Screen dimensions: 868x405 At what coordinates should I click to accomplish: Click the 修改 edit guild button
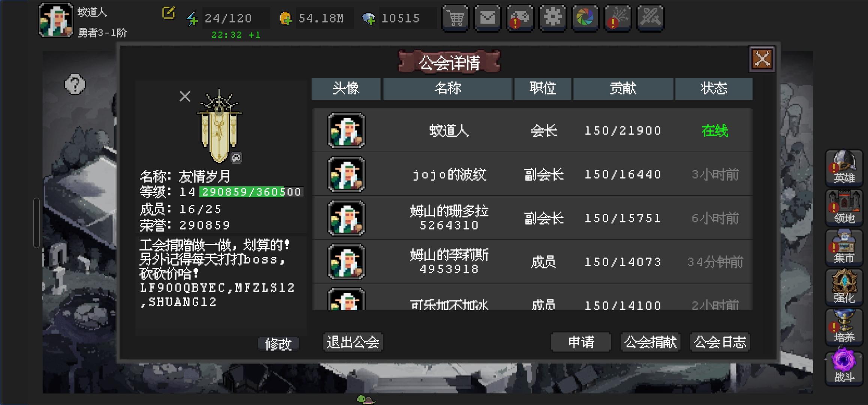pyautogui.click(x=278, y=344)
